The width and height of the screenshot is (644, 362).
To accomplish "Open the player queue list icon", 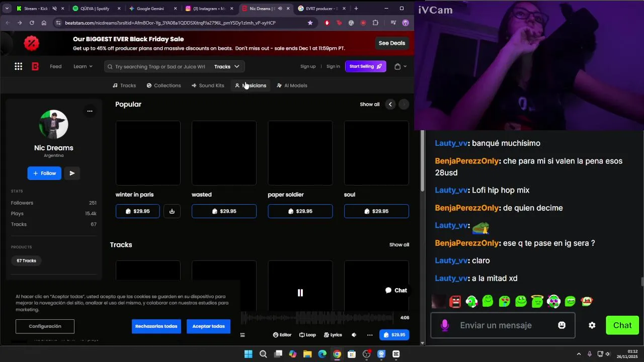I will coord(243,335).
